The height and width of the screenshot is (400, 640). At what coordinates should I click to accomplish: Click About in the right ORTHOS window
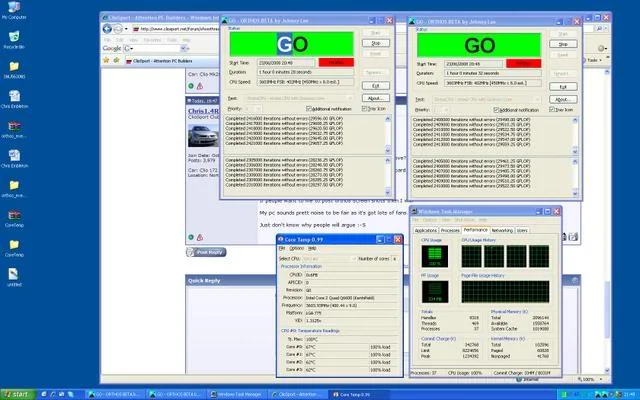point(563,100)
